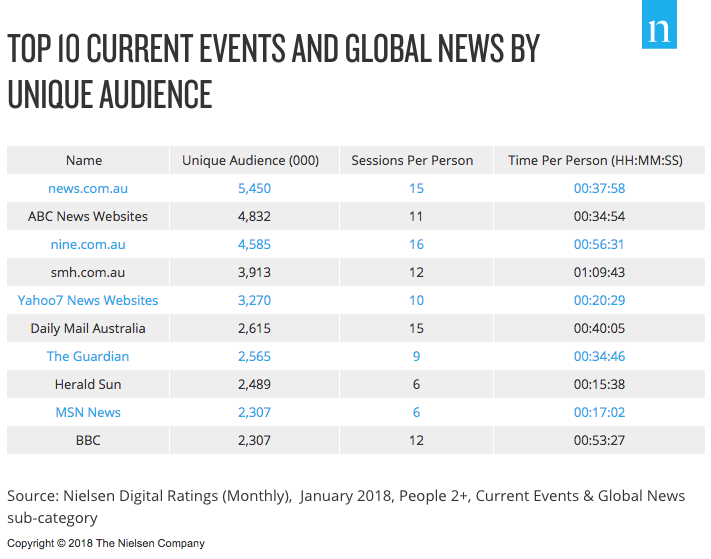Select the nine.com.au name cell

[88, 245]
